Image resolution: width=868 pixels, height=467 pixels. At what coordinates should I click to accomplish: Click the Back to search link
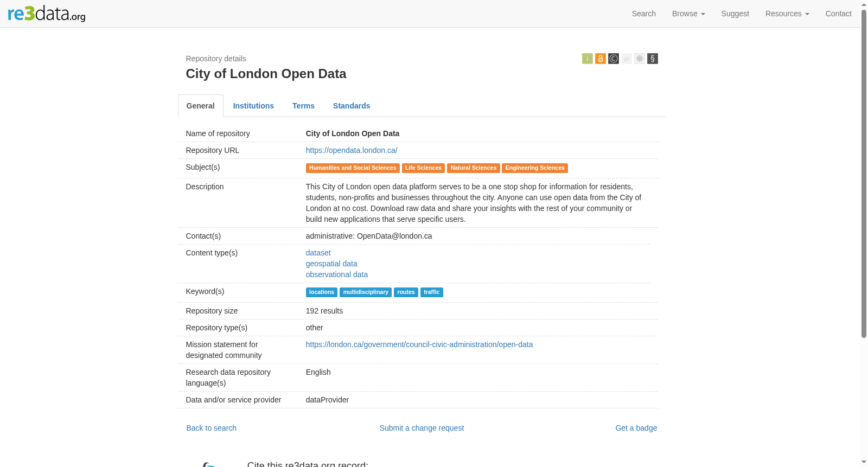212,428
